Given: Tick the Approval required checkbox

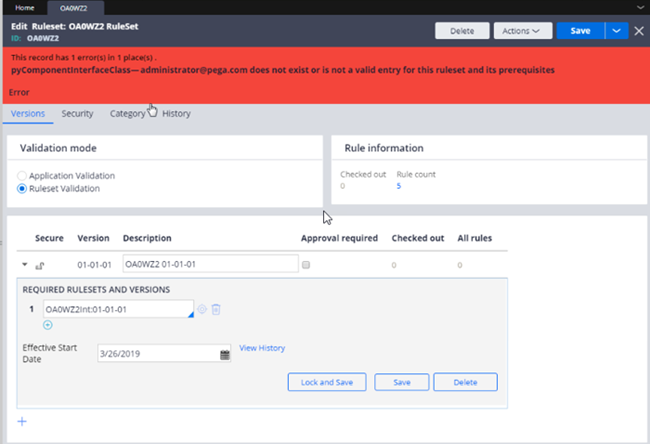Looking at the screenshot, I should tap(306, 265).
